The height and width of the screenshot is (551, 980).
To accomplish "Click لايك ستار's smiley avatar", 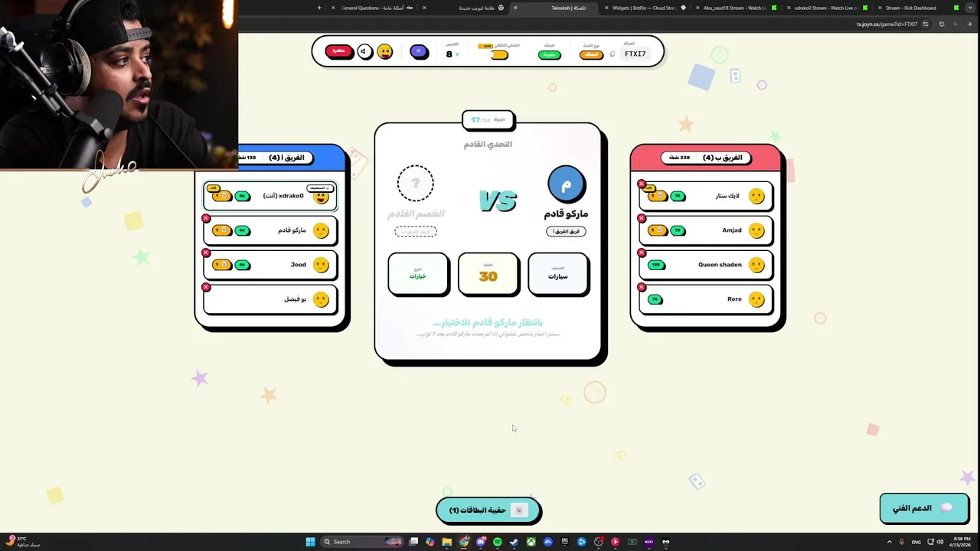I will [756, 196].
